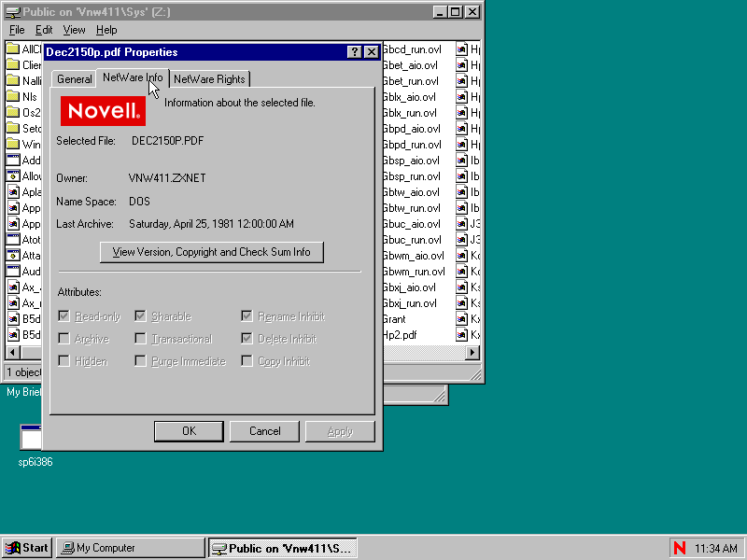Select the Atta file icon
Screen dimensions: 747x560
(13, 255)
